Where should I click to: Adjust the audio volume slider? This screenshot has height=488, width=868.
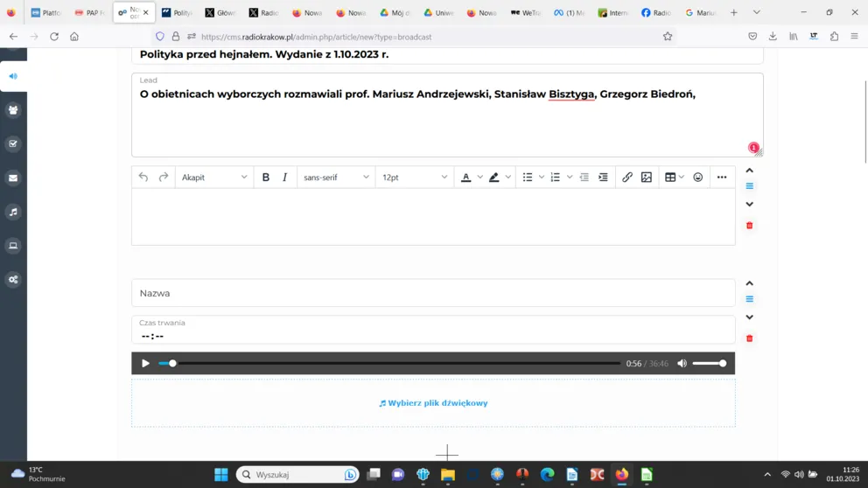pos(709,364)
